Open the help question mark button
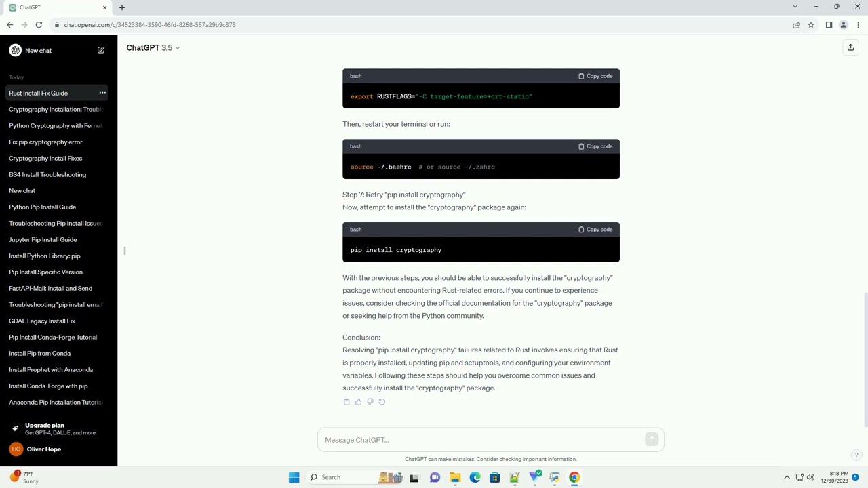Viewport: 868px width, 488px height. pos(856,455)
